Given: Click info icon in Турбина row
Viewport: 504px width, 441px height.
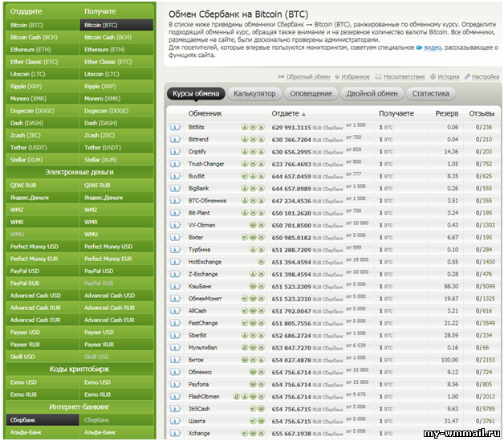Looking at the screenshot, I should pos(175,249).
